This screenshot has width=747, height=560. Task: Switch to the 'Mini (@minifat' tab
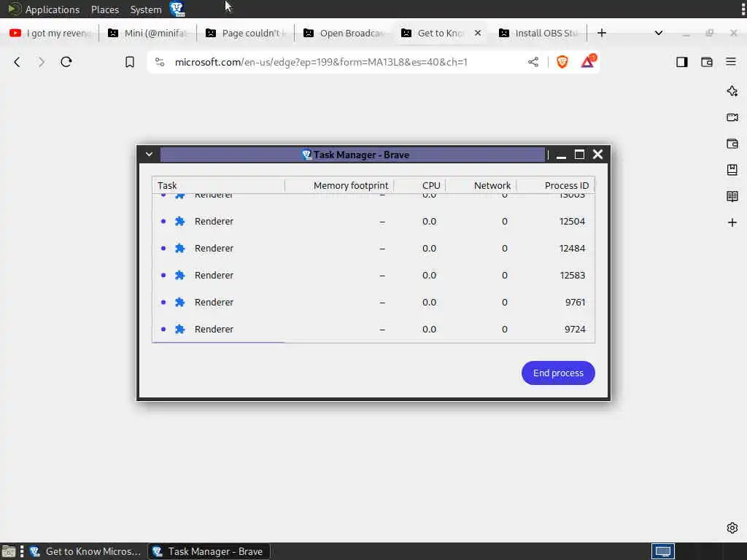(x=147, y=33)
